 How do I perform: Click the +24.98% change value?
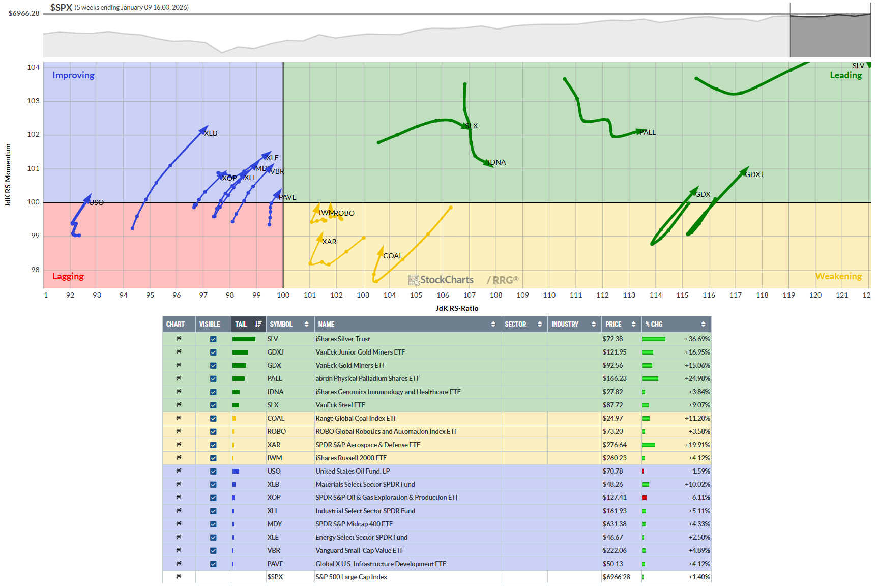(x=697, y=378)
